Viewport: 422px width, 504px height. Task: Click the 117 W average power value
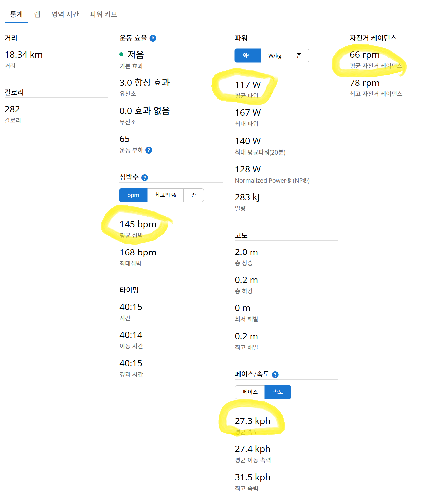[248, 85]
